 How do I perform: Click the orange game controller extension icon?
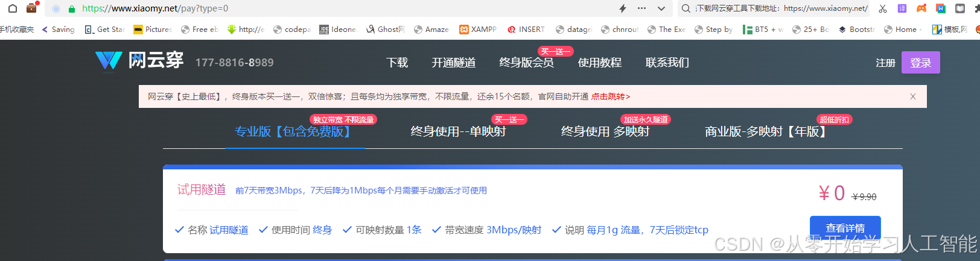[921, 8]
